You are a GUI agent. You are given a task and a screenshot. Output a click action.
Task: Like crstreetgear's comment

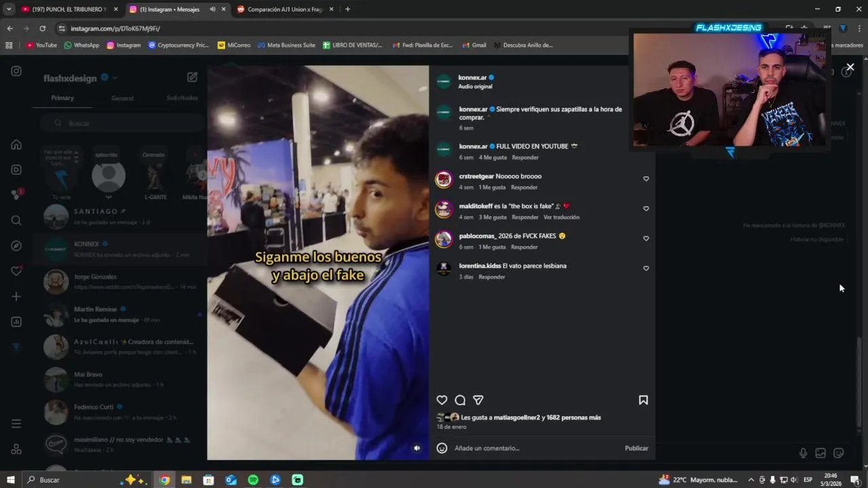(x=646, y=179)
